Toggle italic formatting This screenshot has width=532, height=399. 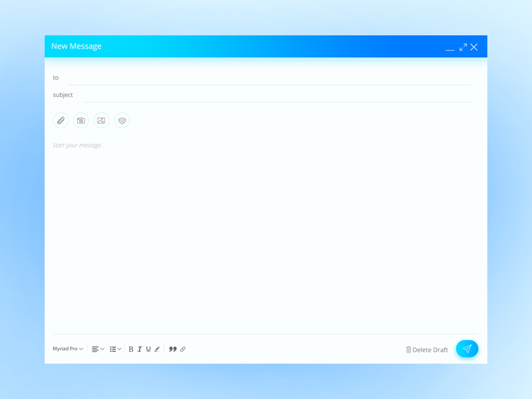(x=139, y=348)
